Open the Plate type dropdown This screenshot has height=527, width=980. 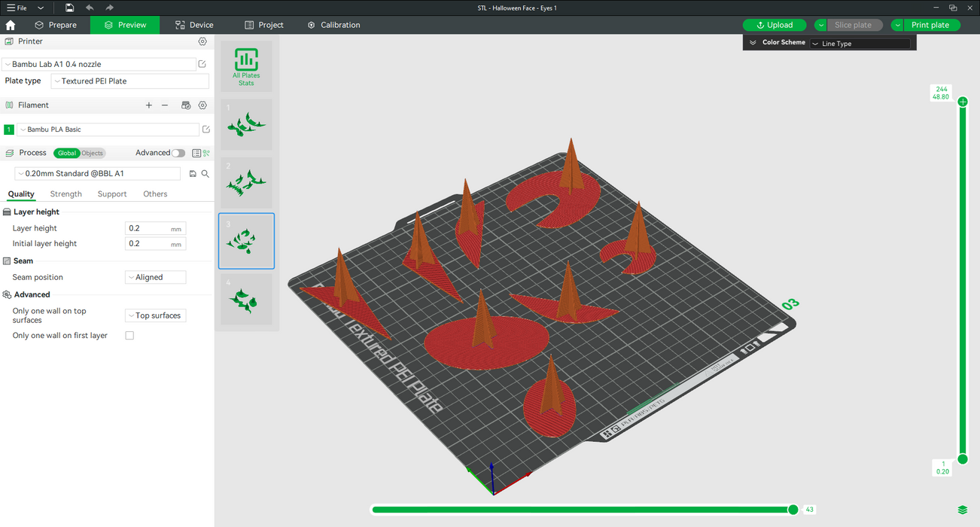pyautogui.click(x=129, y=81)
